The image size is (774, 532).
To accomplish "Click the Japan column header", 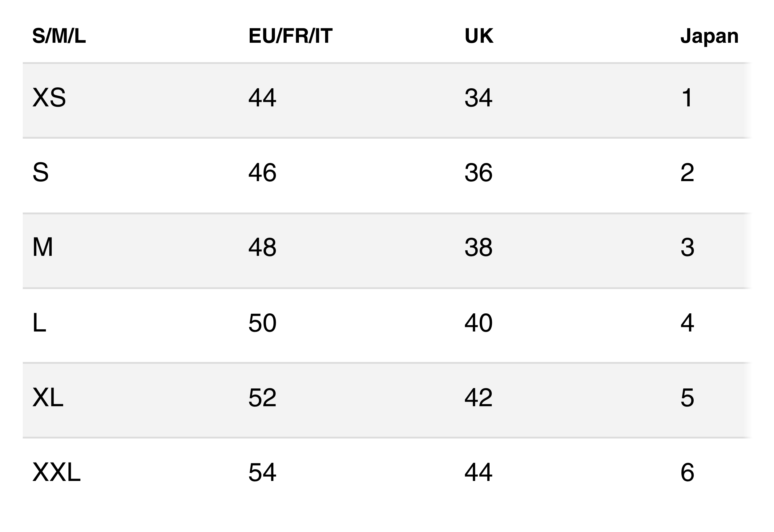I will 709,36.
